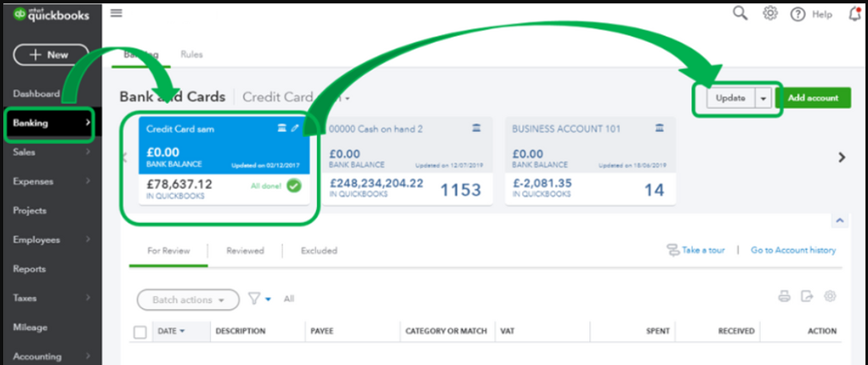Open the search magnifier icon

pyautogui.click(x=740, y=14)
